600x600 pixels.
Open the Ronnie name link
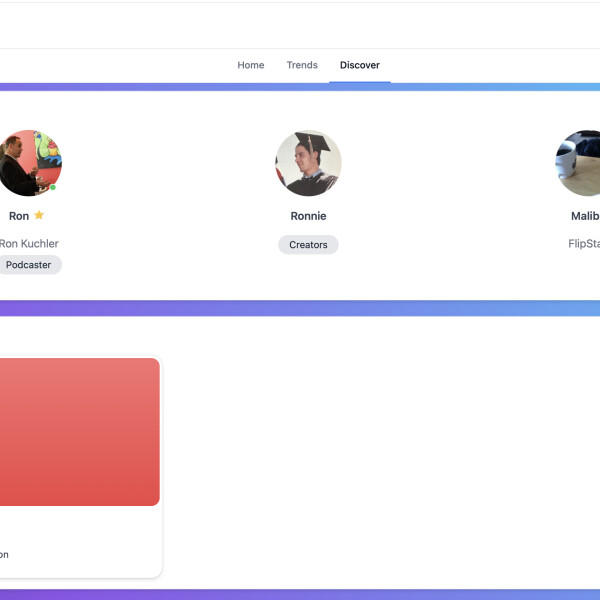[x=308, y=216]
